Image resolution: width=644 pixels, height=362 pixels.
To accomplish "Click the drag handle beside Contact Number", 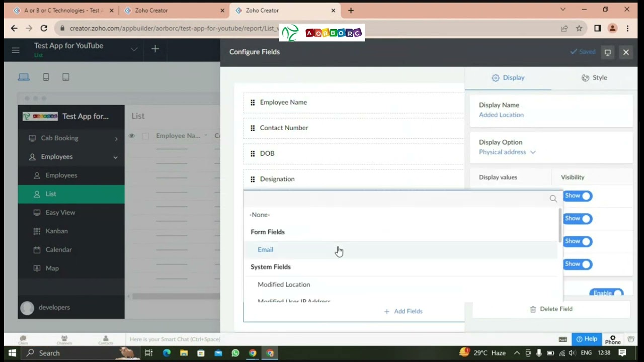I will click(x=253, y=128).
